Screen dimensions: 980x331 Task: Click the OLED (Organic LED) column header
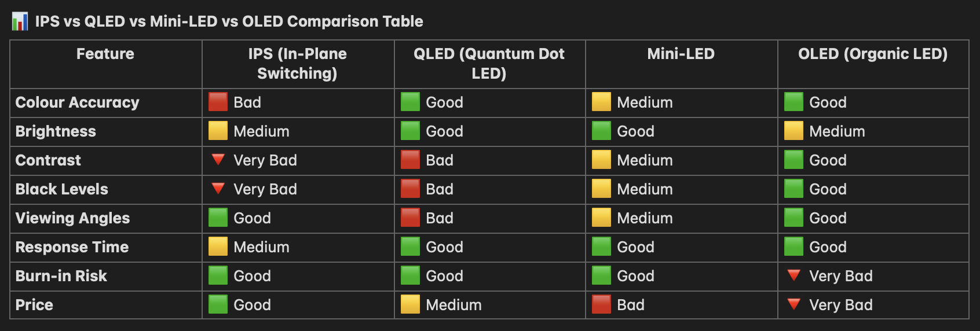[x=872, y=54]
